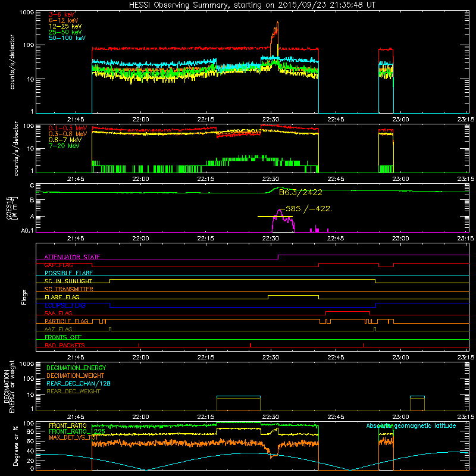Click the 7-20 MeV legend label
The height and width of the screenshot is (476, 476).
64,146
